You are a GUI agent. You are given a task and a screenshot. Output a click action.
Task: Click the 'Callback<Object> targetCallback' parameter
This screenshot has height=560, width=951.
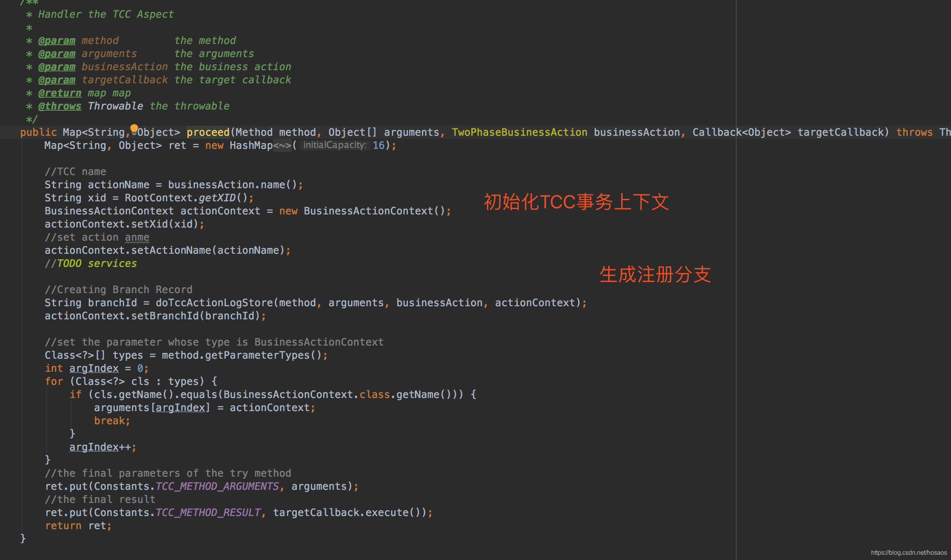(788, 132)
